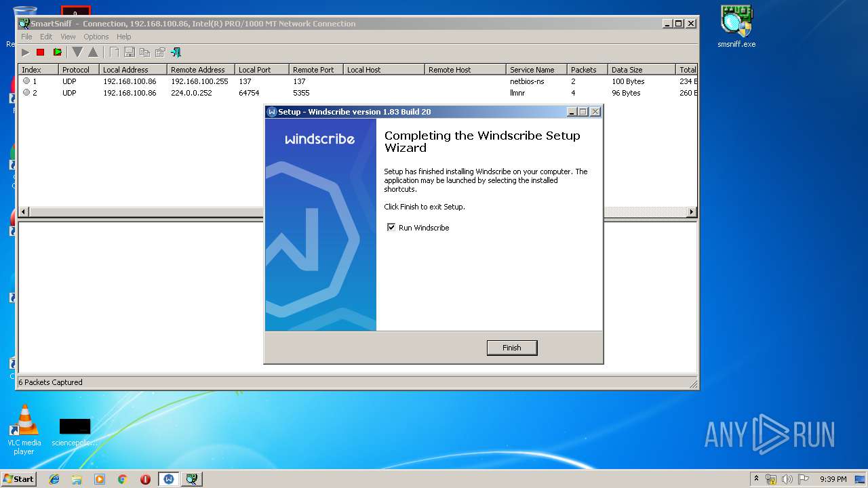Viewport: 868px width, 488px height.
Task: Start capture with the gray play icon
Action: pos(25,52)
